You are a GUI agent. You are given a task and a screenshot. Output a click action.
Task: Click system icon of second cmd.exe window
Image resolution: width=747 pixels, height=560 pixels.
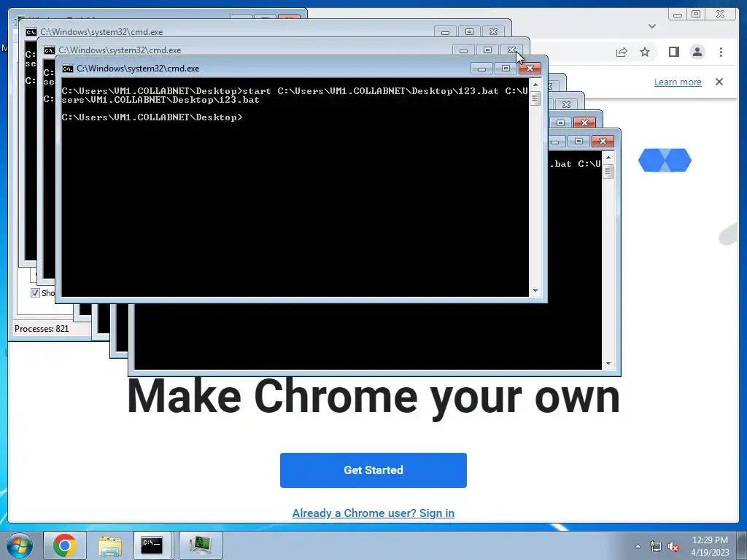click(x=50, y=50)
